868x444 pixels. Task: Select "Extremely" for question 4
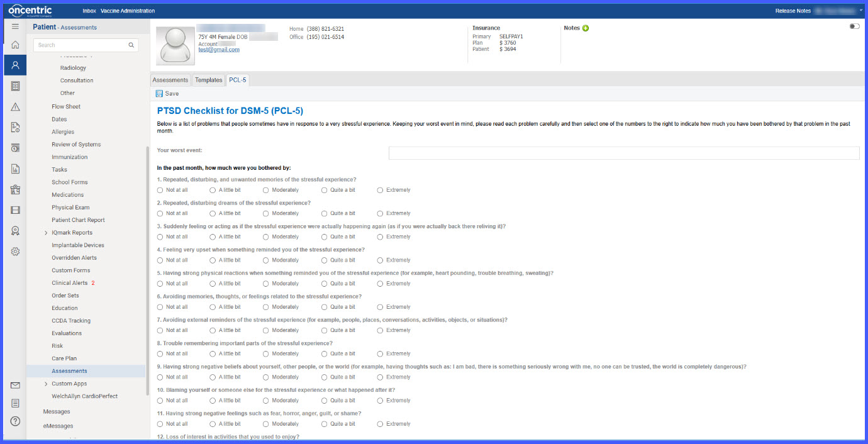(380, 260)
